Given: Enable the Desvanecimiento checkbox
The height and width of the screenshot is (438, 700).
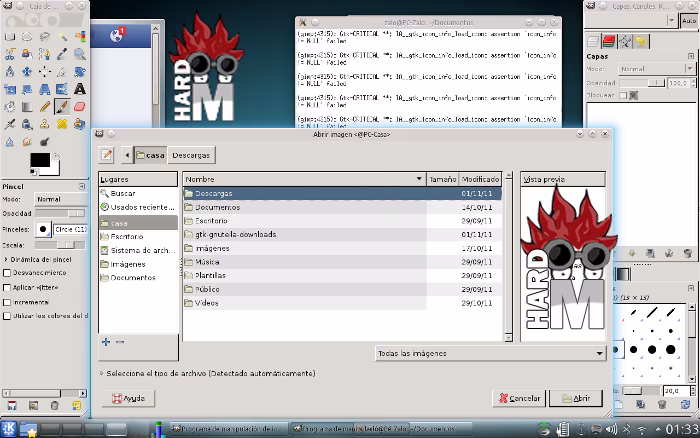Looking at the screenshot, I should (7, 273).
